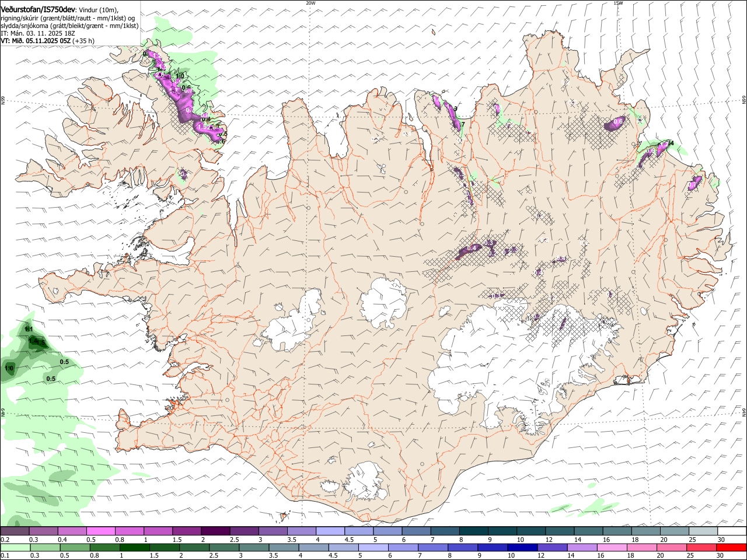Click the dark teal snow swatch labeled 8
Image resolution: width=747 pixels, height=560 pixels.
click(x=473, y=531)
